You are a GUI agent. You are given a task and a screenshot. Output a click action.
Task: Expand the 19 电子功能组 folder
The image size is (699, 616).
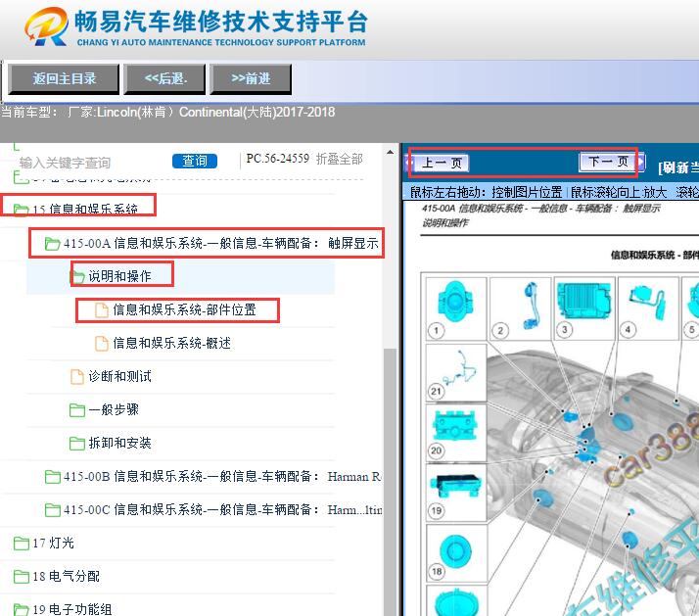click(63, 609)
